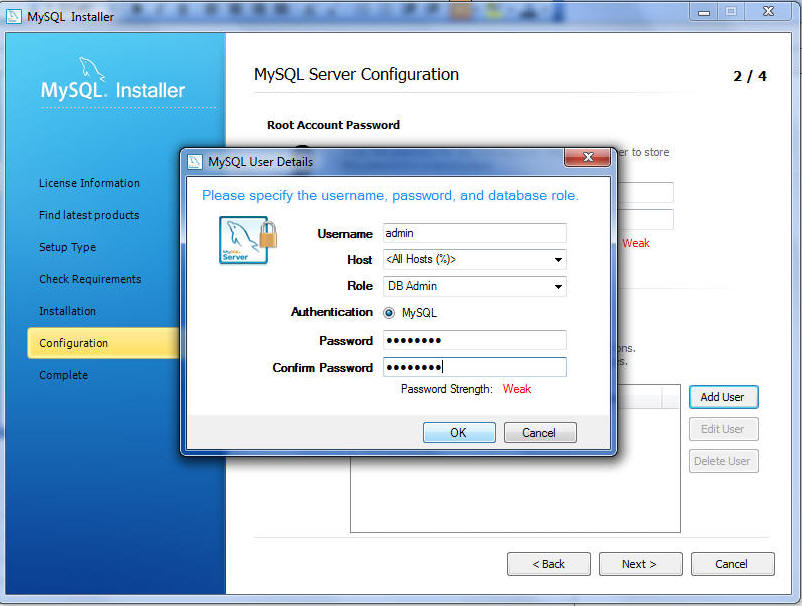Image resolution: width=802 pixels, height=606 pixels.
Task: Click the MySQL Server lock icon in dialog
Action: click(x=248, y=240)
